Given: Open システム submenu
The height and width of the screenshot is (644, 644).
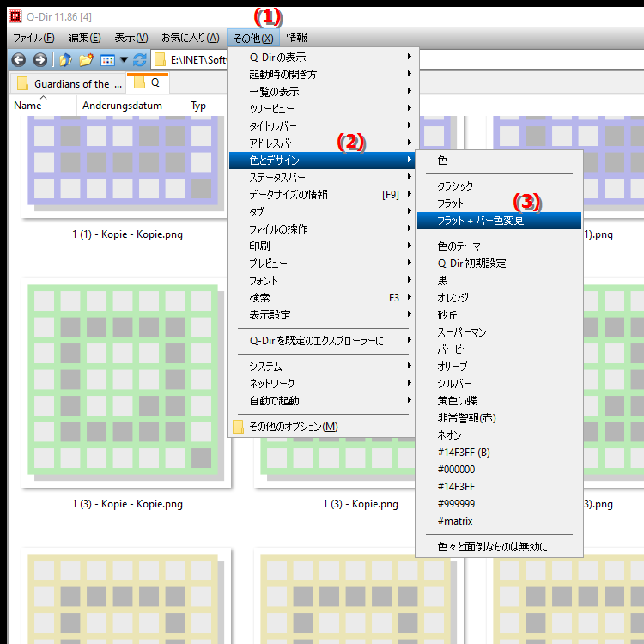Looking at the screenshot, I should pos(322,367).
